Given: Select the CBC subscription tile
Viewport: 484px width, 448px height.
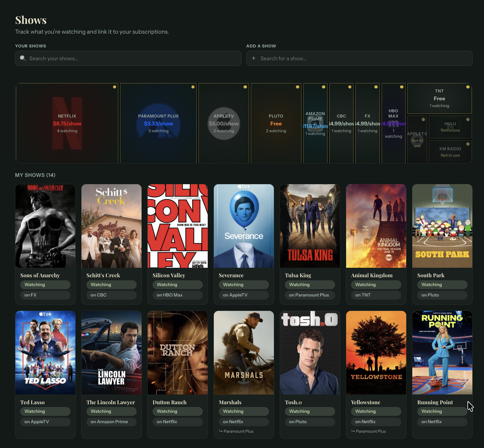Looking at the screenshot, I should click(x=341, y=123).
